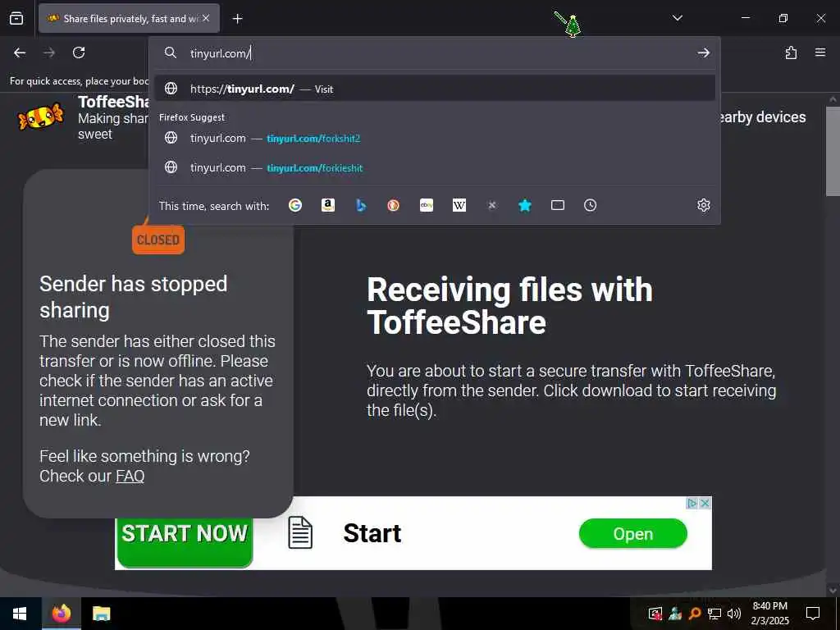Search in History clock icon
Viewport: 840px width, 630px height.
click(x=591, y=205)
